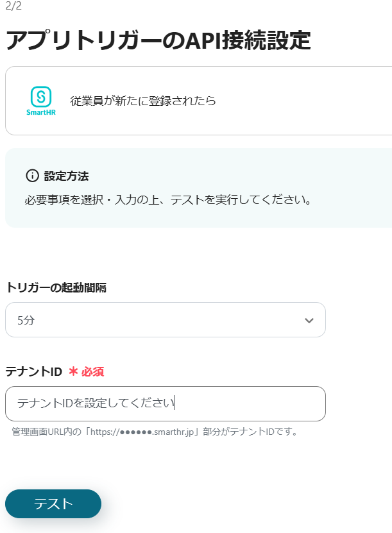Click the テナントID field label
Image resolution: width=392 pixels, height=533 pixels.
coord(33,371)
